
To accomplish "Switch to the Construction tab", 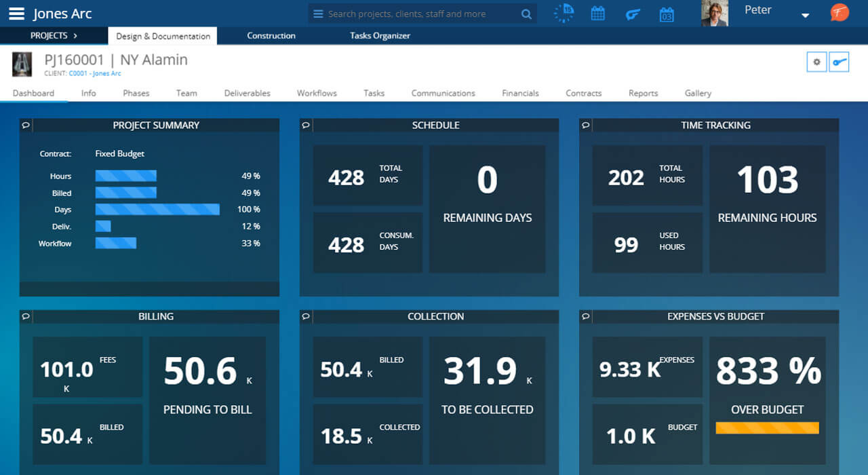I will (x=271, y=36).
